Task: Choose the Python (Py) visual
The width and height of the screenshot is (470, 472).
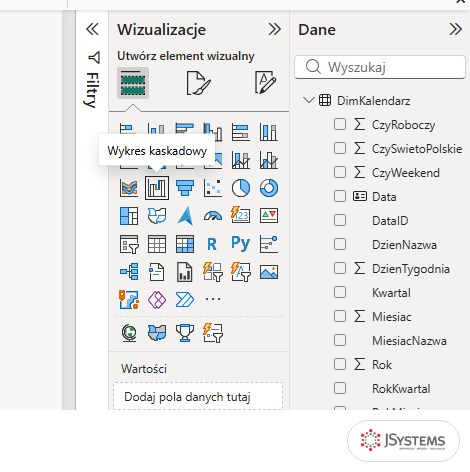Action: (241, 243)
